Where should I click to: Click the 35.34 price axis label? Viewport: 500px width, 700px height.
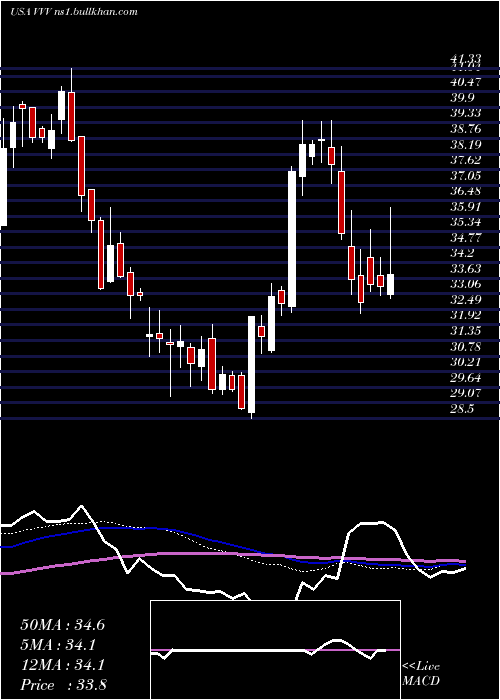click(466, 222)
